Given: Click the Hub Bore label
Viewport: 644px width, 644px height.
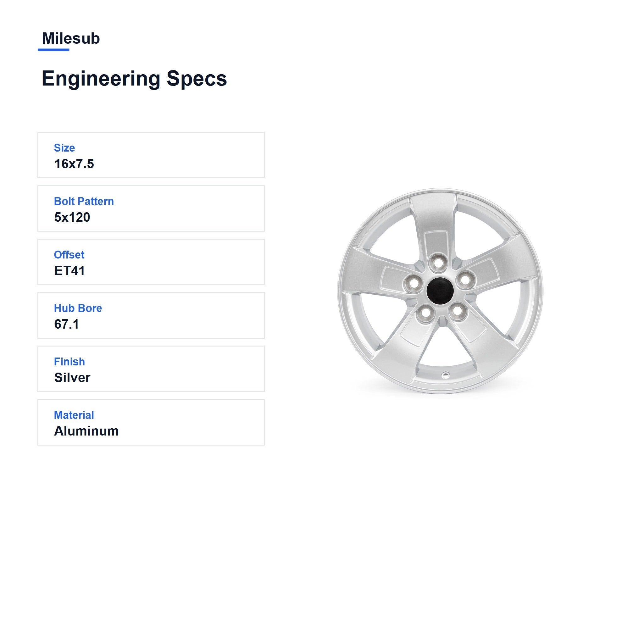Looking at the screenshot, I should 78,308.
